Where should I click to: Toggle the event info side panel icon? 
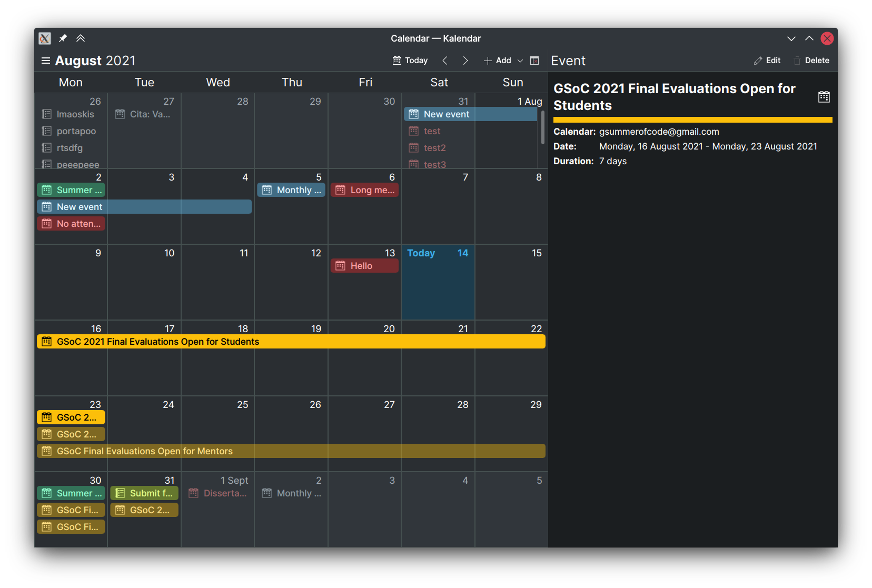pos(534,61)
